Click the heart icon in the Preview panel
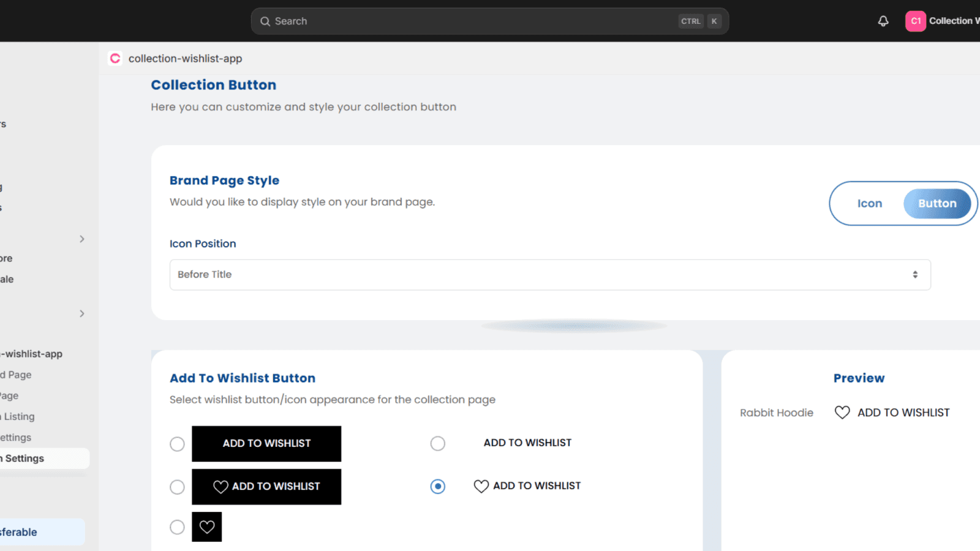 point(842,413)
